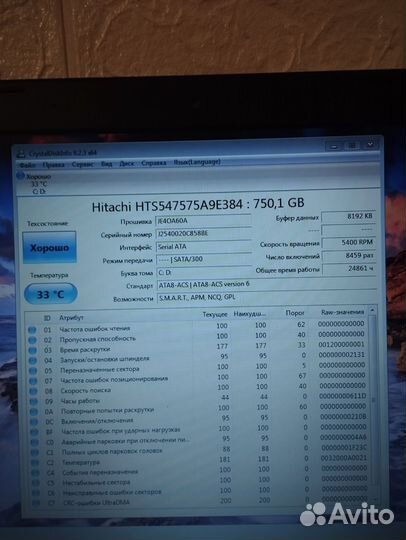Open the Язык(Language) menu
Screen dimensions: 406x540
coord(197,162)
